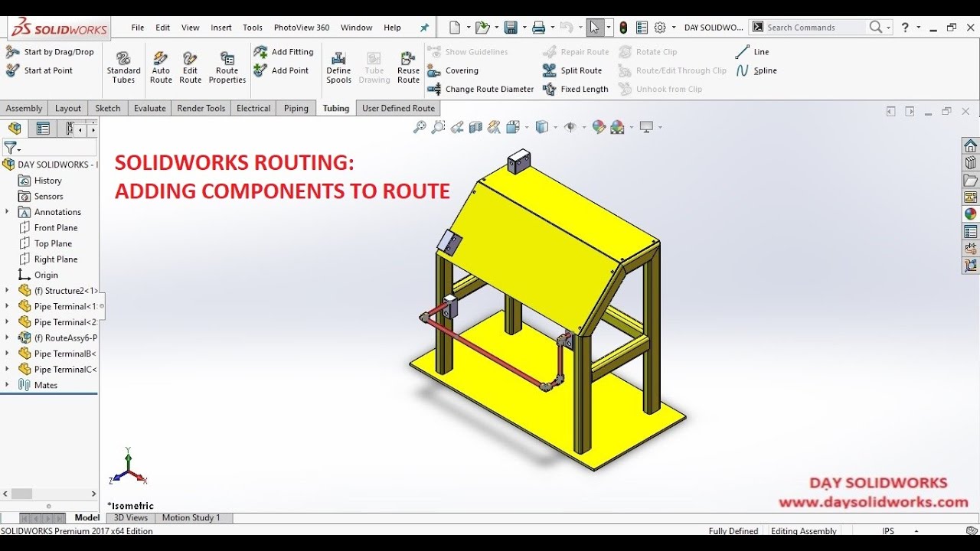Open Standard Tubes tool
Viewport: 980px width, 551px height.
(123, 67)
